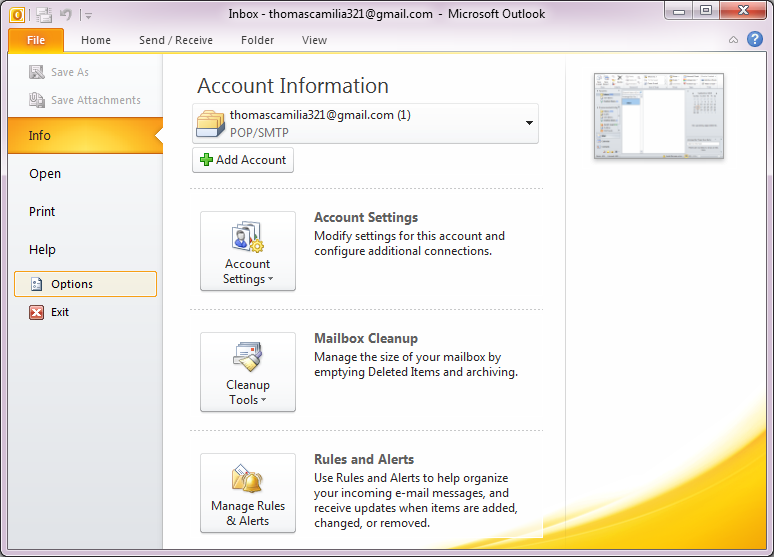Click the Send/Receive All Folders quick access icon
Screen dimensions: 774x557
pos(44,15)
